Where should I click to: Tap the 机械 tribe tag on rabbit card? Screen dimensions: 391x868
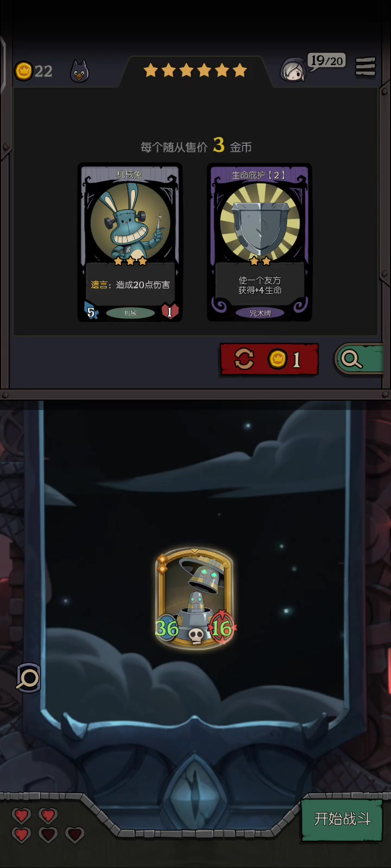[x=130, y=313]
